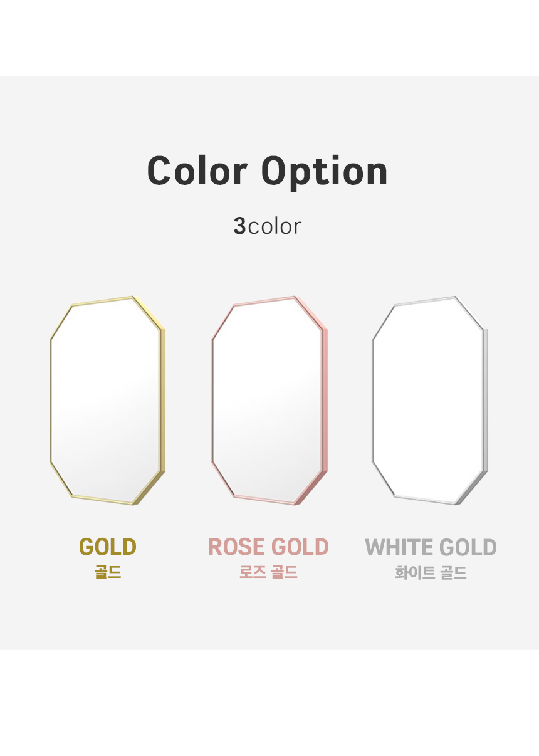Click the Korean 화이트 골드 caption
Viewport: 539px width, 756px height.
[x=431, y=572]
